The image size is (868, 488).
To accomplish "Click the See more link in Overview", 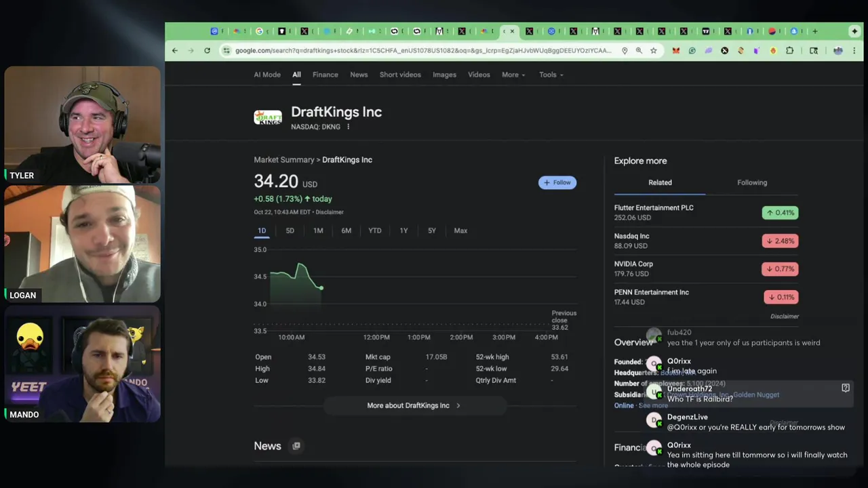I will (x=653, y=405).
